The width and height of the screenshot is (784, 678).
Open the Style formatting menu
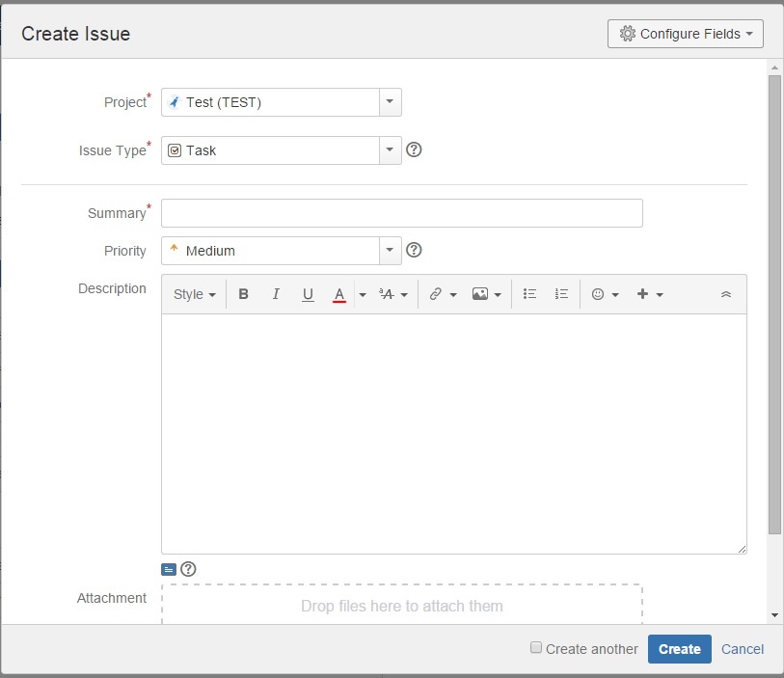(194, 294)
